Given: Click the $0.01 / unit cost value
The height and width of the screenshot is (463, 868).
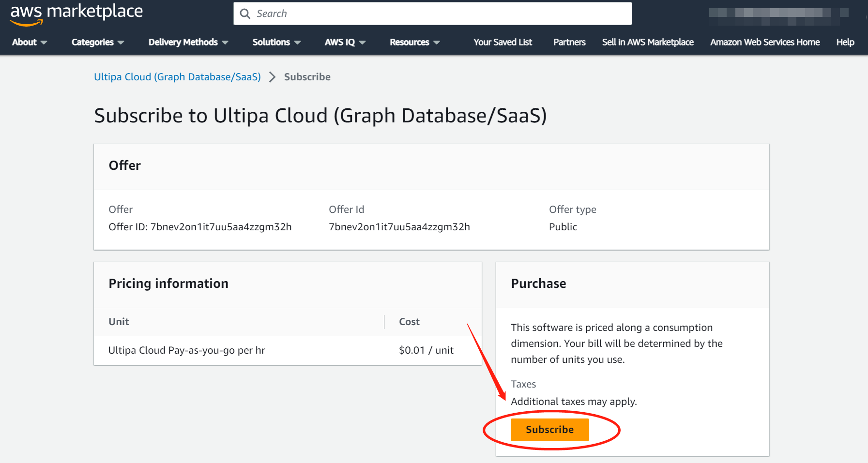Looking at the screenshot, I should coord(426,350).
